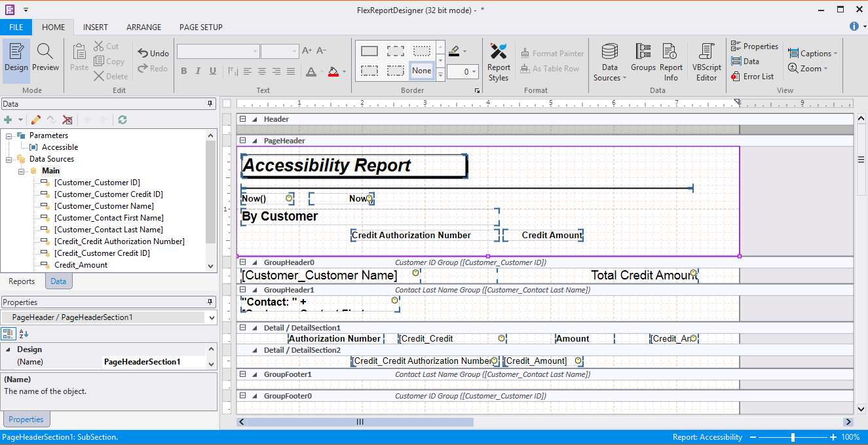868x445 pixels.
Task: Switch to the Reports tab
Action: click(x=22, y=281)
